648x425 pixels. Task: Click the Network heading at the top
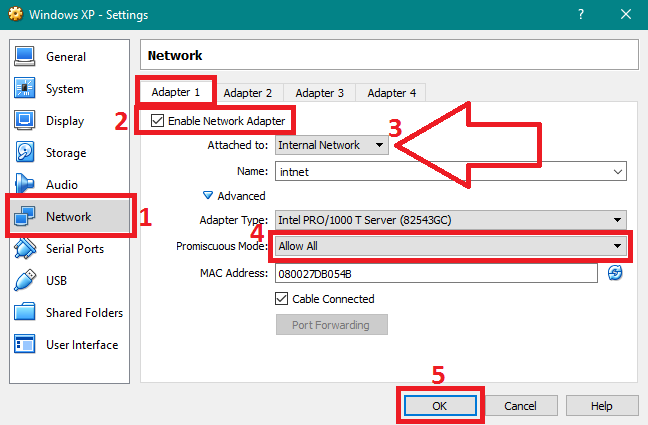[x=175, y=55]
